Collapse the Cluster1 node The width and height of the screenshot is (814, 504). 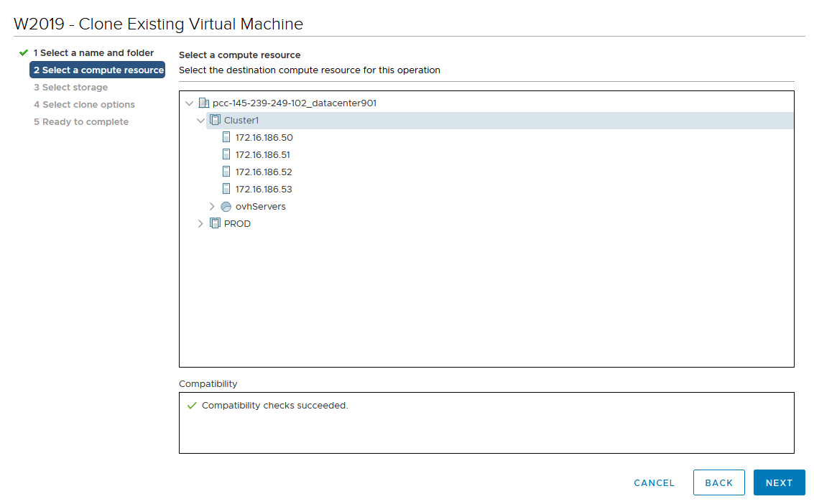coord(201,121)
